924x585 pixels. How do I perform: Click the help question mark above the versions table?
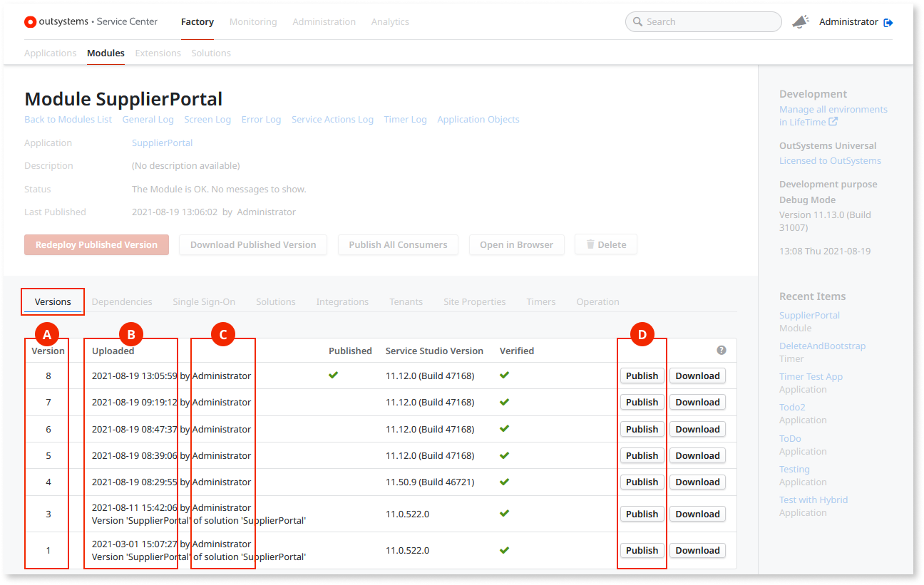pos(722,350)
